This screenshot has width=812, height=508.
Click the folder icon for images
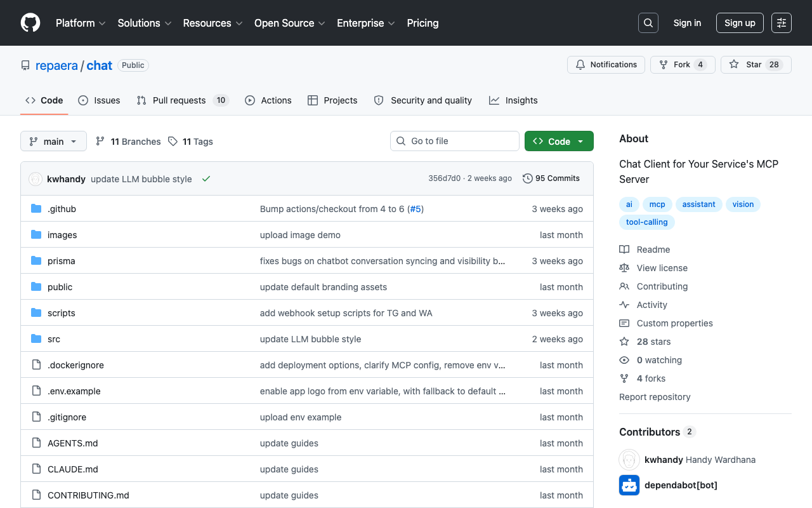(x=36, y=235)
